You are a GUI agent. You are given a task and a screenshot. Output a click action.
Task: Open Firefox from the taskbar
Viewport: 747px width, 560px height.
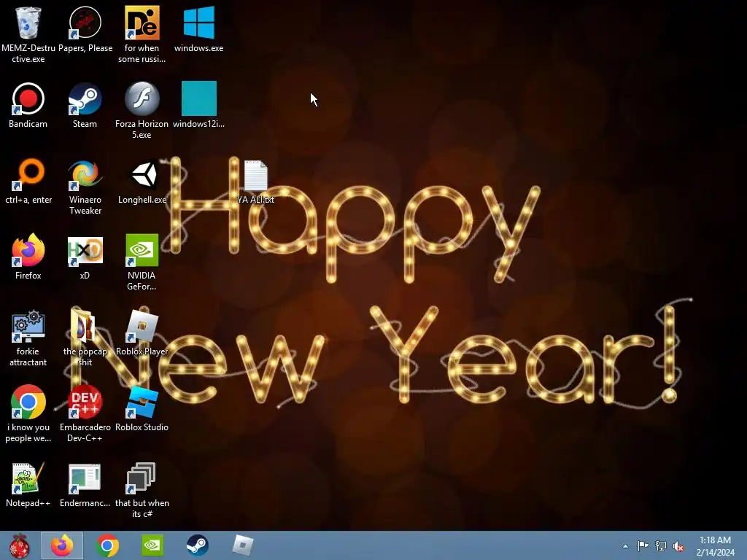[x=62, y=545]
